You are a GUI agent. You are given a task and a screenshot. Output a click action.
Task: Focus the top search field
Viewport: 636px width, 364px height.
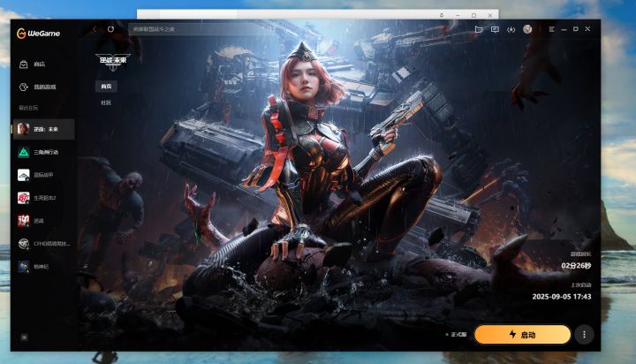202,29
